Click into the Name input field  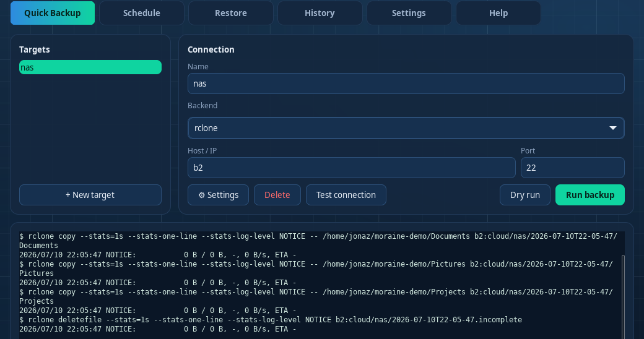tap(406, 84)
